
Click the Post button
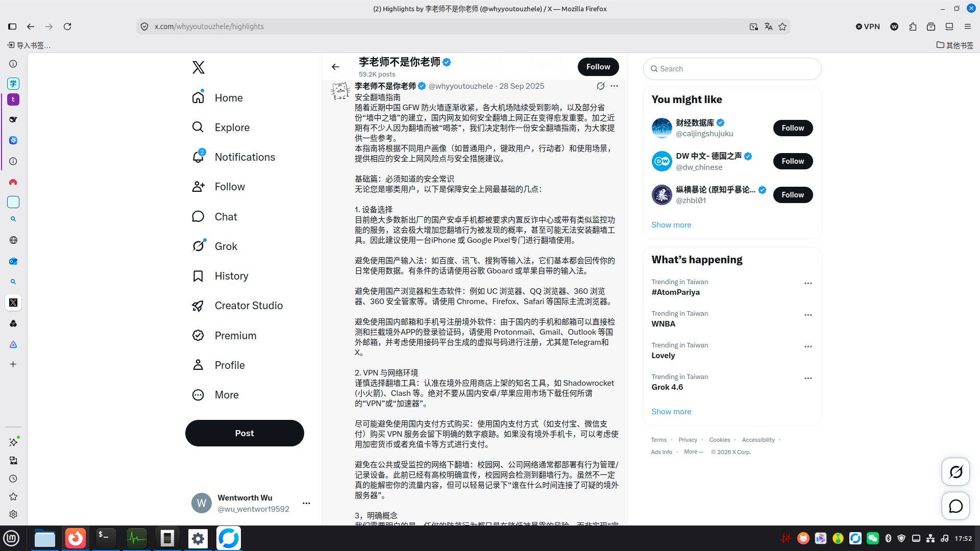(244, 433)
